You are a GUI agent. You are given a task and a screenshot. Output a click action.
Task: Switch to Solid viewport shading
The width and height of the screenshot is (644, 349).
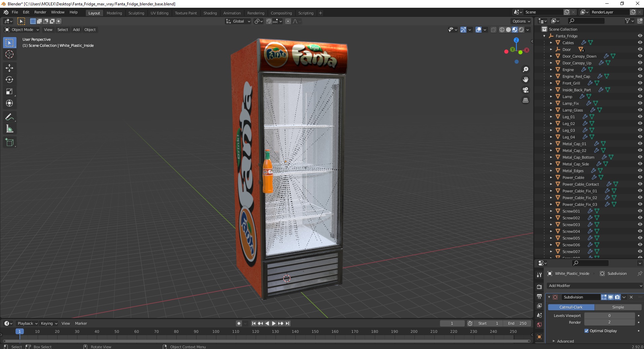508,30
